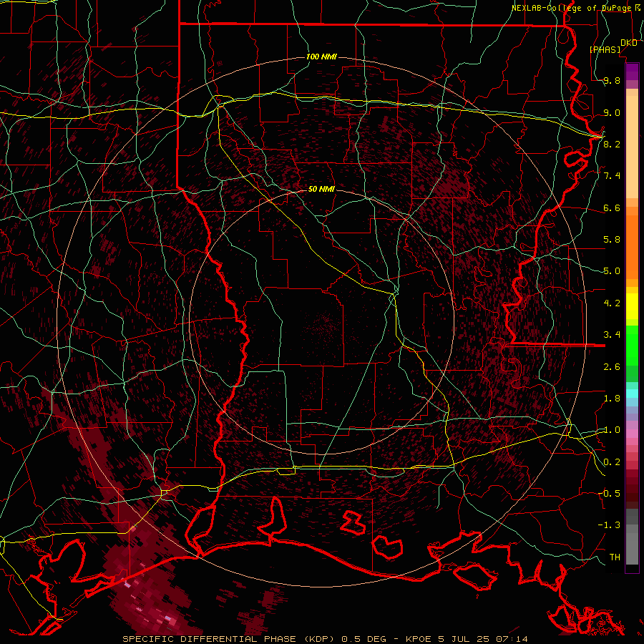The height and width of the screenshot is (644, 644).
Task: Click the 9.8 value on the color scale
Action: [612, 81]
